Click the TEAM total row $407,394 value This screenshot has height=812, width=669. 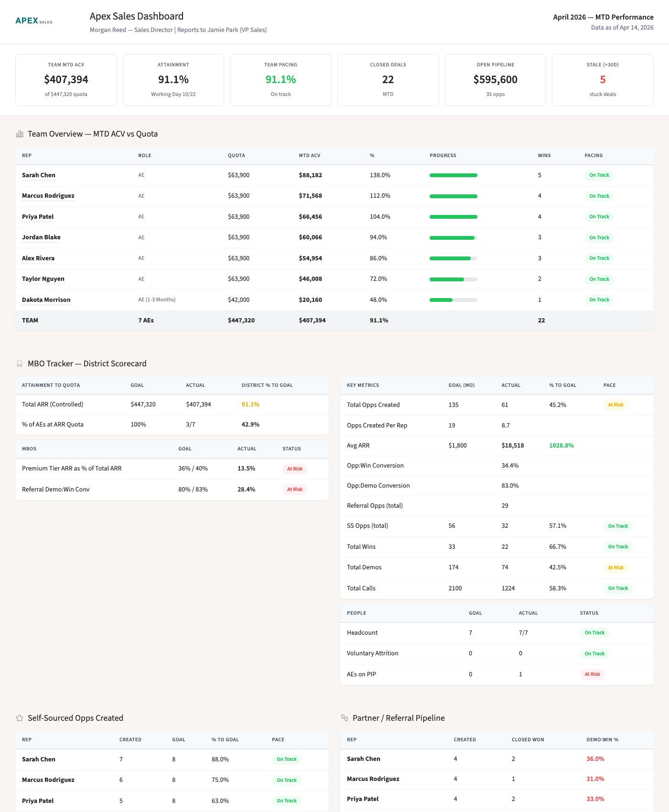click(x=312, y=321)
